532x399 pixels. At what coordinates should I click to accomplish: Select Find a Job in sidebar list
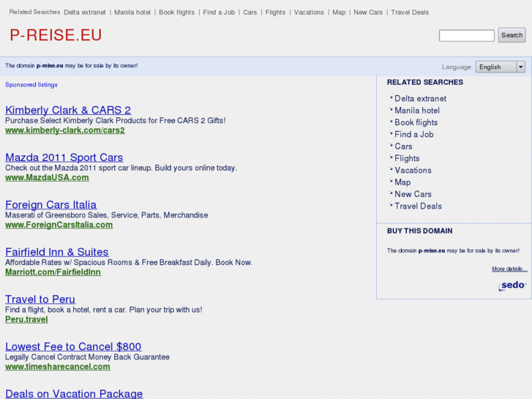click(x=414, y=135)
